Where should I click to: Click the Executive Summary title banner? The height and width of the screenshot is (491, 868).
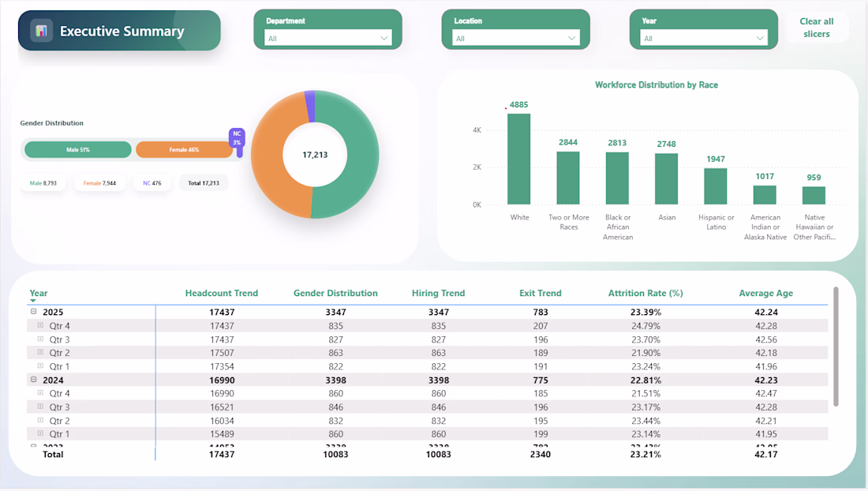[120, 31]
